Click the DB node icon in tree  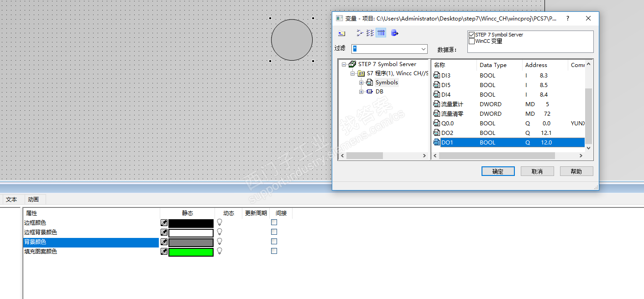coord(370,92)
